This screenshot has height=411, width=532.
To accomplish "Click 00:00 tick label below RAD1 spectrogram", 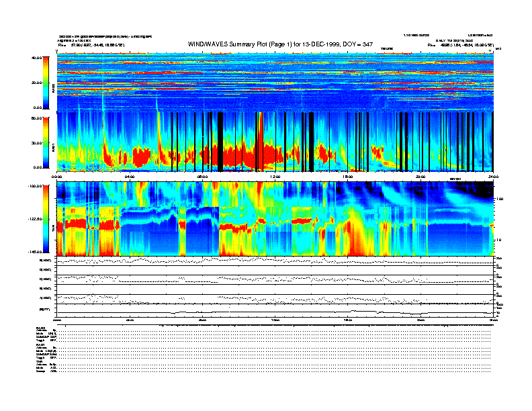I will (x=56, y=177).
